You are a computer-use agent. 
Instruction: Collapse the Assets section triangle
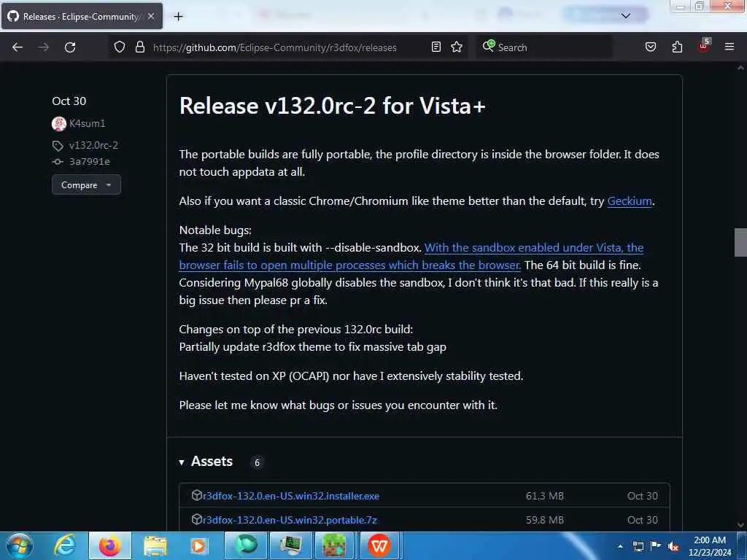[x=182, y=462]
